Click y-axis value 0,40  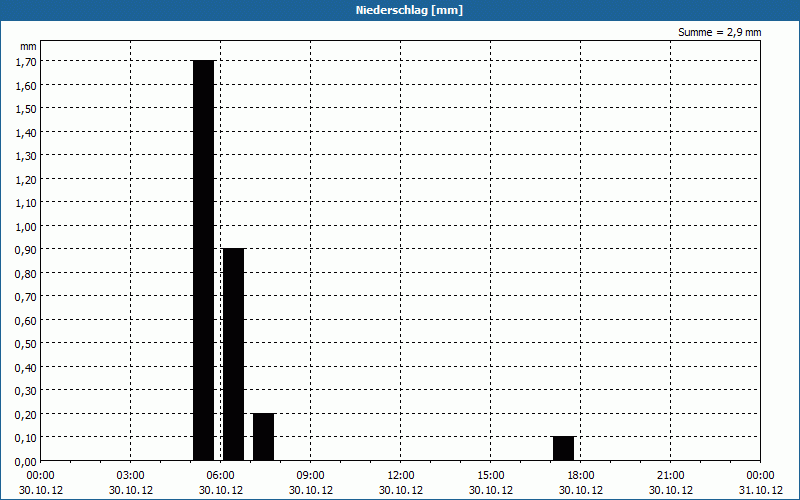pos(26,367)
